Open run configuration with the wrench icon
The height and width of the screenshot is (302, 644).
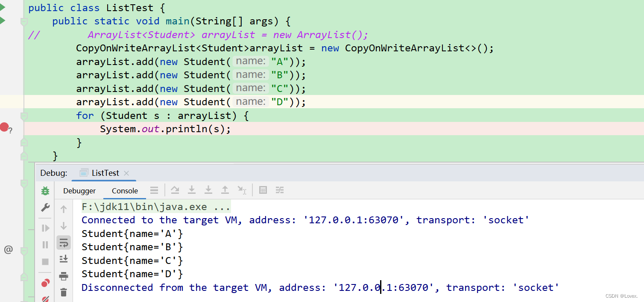[x=45, y=207]
